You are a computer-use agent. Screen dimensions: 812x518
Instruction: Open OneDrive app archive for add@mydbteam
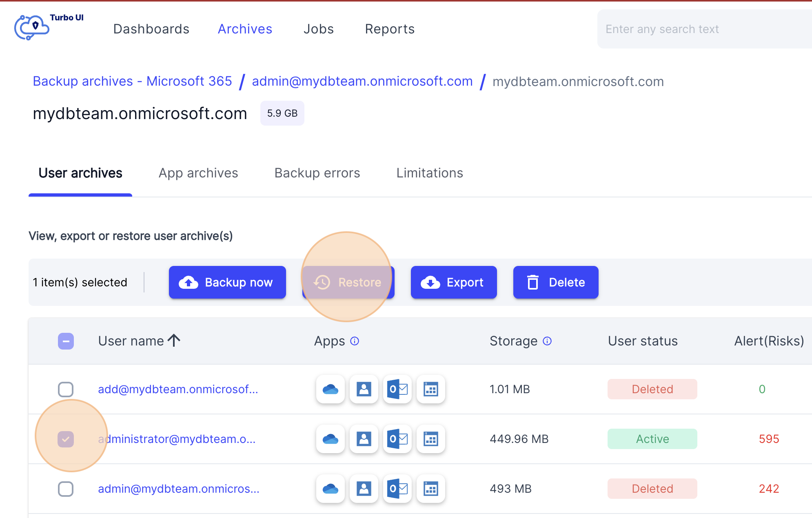330,390
